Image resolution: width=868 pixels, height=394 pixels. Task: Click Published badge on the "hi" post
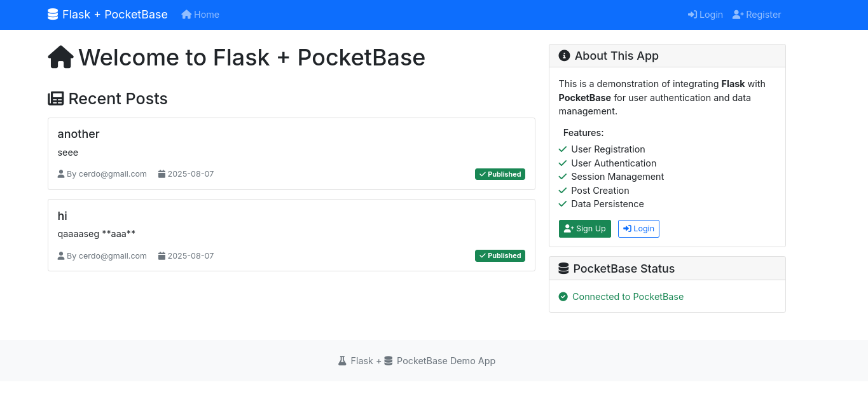point(500,255)
